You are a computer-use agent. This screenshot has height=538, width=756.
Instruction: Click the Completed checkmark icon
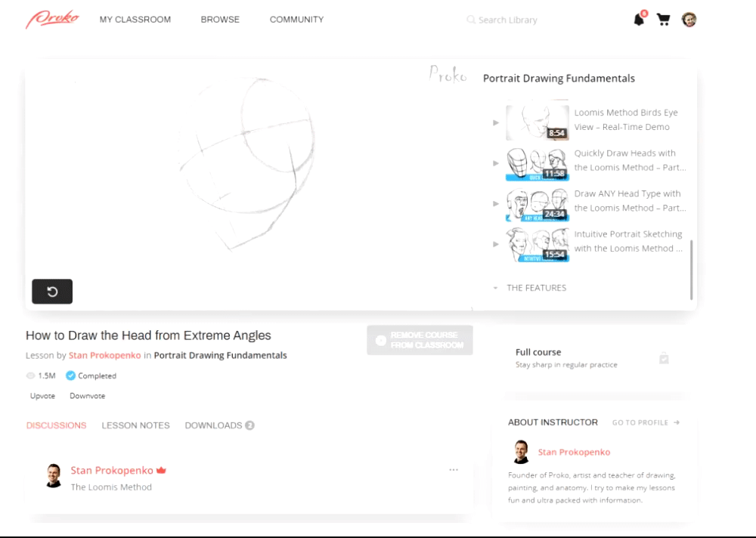coord(70,376)
